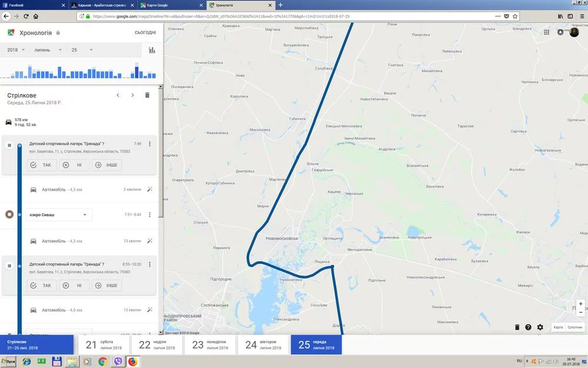This screenshot has width=588, height=368.
Task: Switch to the Facebook browser tab
Action: pyautogui.click(x=34, y=5)
